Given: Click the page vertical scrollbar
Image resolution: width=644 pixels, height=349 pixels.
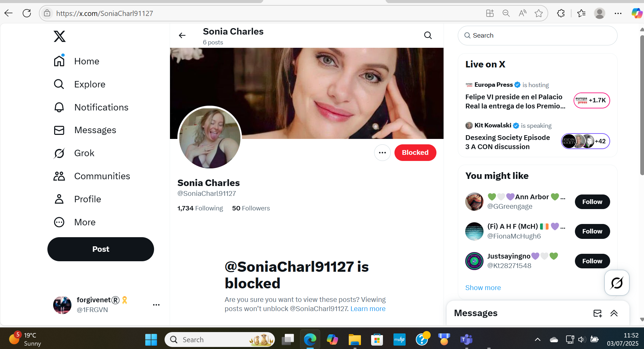Looking at the screenshot, I should (x=642, y=105).
